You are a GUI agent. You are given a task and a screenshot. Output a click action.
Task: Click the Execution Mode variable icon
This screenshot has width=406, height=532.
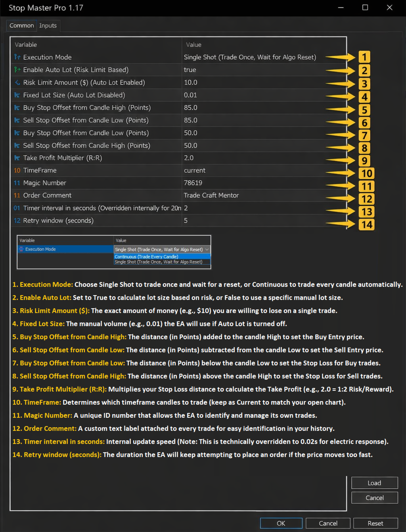[x=17, y=57]
